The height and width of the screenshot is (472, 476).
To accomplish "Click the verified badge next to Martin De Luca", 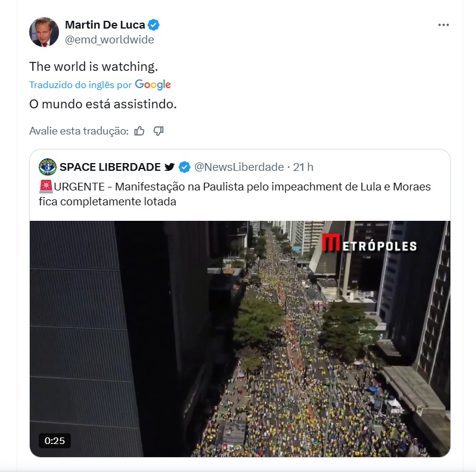I will pyautogui.click(x=154, y=25).
